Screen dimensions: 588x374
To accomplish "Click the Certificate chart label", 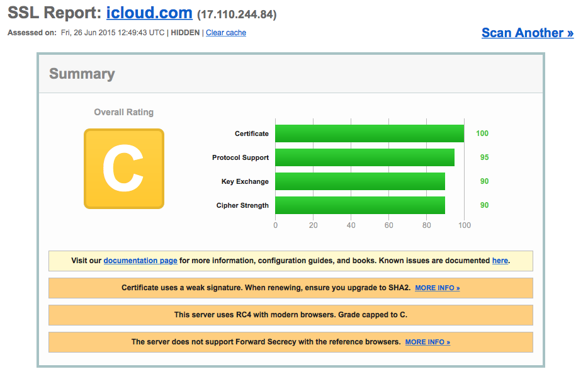I will coord(252,133).
